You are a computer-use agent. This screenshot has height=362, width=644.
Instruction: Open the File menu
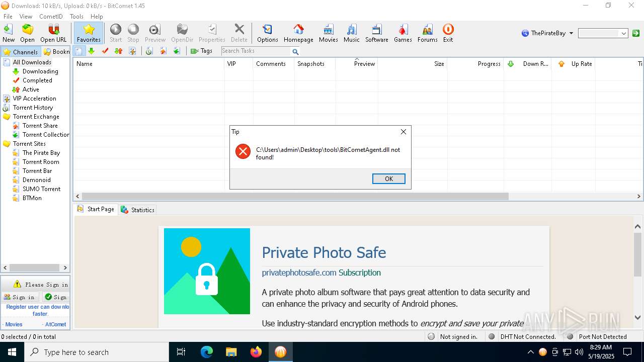tap(8, 16)
